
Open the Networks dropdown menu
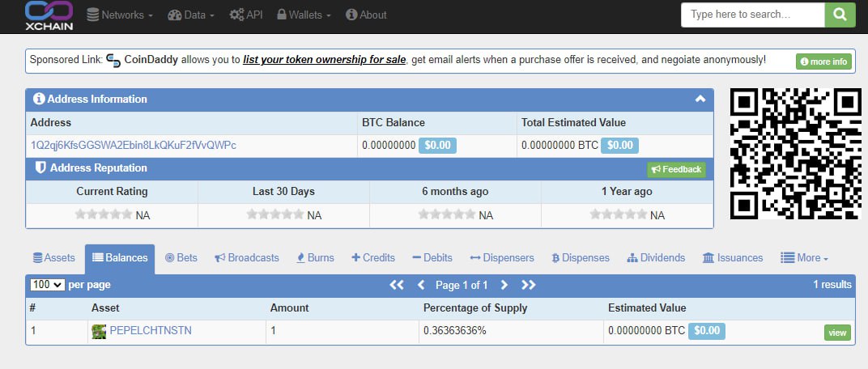pos(120,15)
